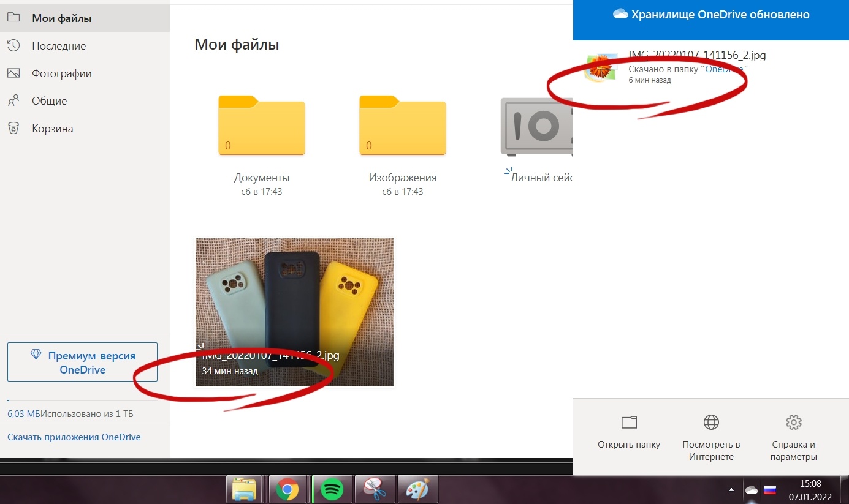849x504 pixels.
Task: Click Скачать приложения OneDrive link
Action: pyautogui.click(x=74, y=437)
